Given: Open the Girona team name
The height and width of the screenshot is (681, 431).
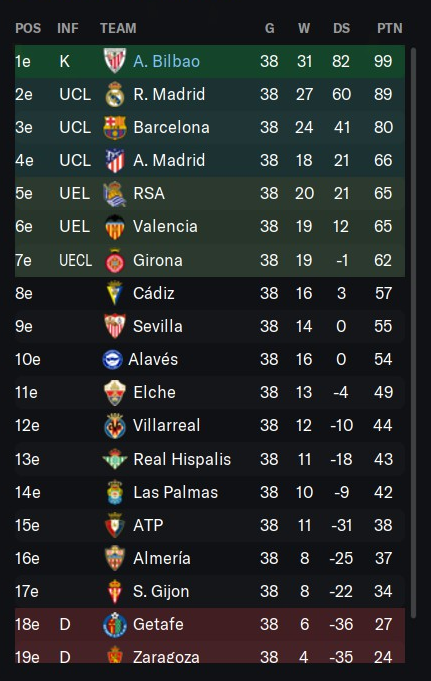Looking at the screenshot, I should click(158, 260).
